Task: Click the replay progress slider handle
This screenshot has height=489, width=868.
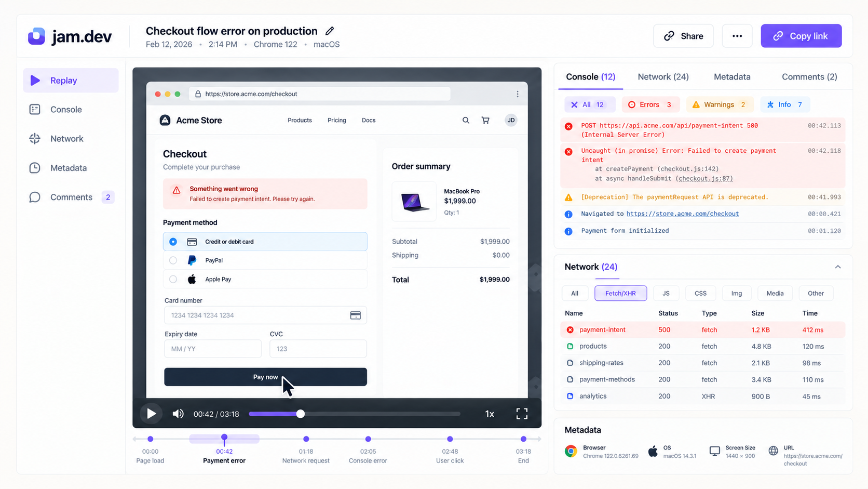Action: tap(301, 414)
